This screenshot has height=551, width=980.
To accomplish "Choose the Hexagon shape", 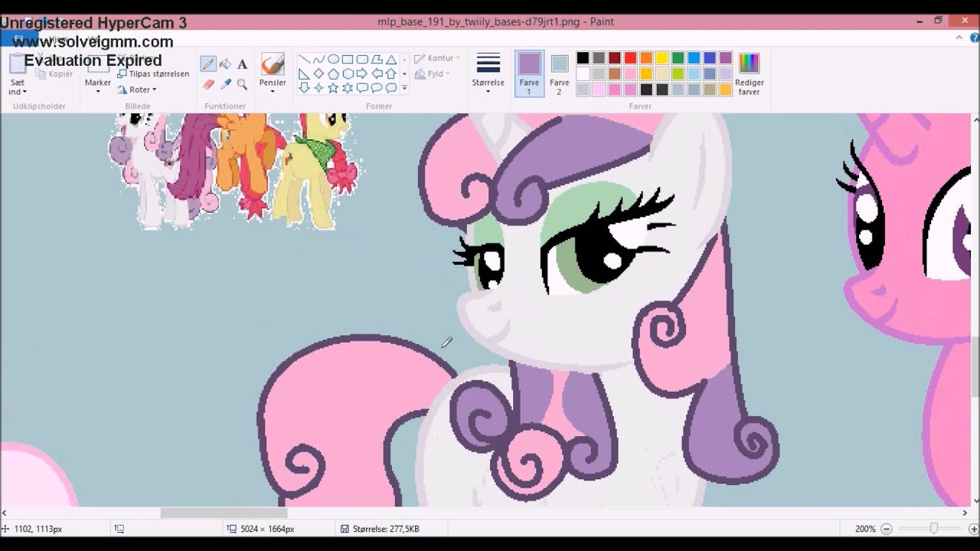I will pos(348,73).
